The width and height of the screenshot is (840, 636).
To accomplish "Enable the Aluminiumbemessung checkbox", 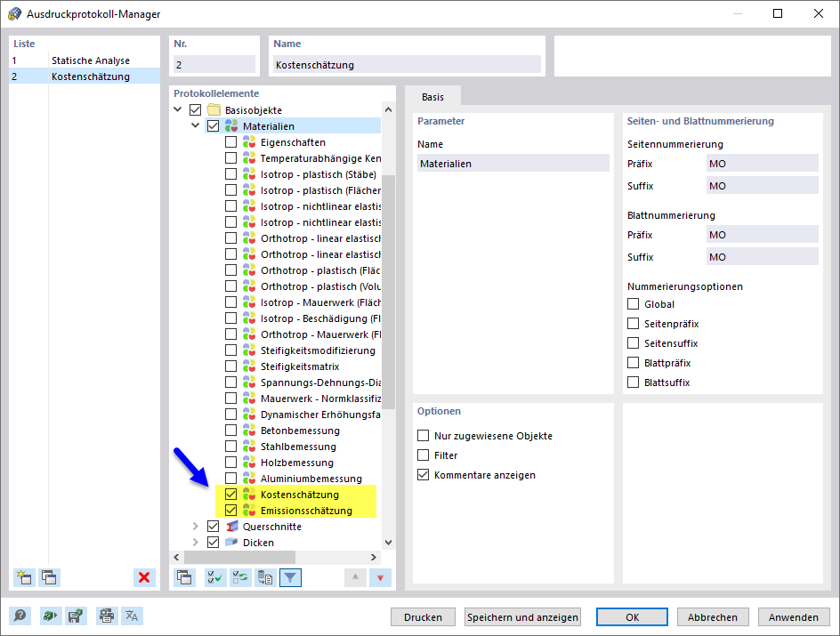I will click(x=230, y=478).
